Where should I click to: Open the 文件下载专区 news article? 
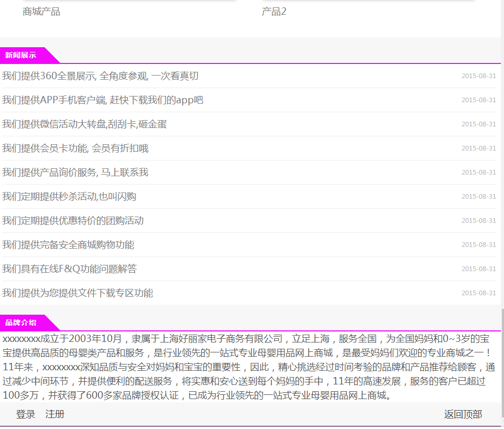78,293
